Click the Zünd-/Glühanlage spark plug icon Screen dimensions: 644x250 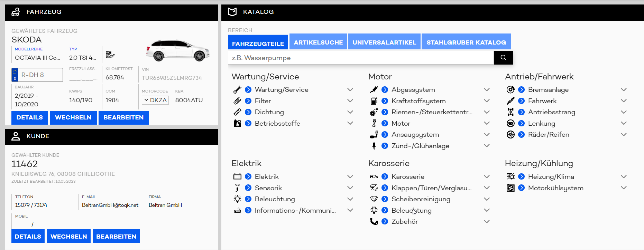(374, 146)
